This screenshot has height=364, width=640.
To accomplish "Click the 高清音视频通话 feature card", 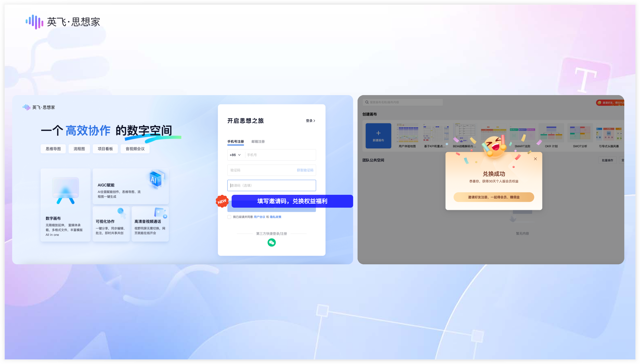I will point(150,224).
